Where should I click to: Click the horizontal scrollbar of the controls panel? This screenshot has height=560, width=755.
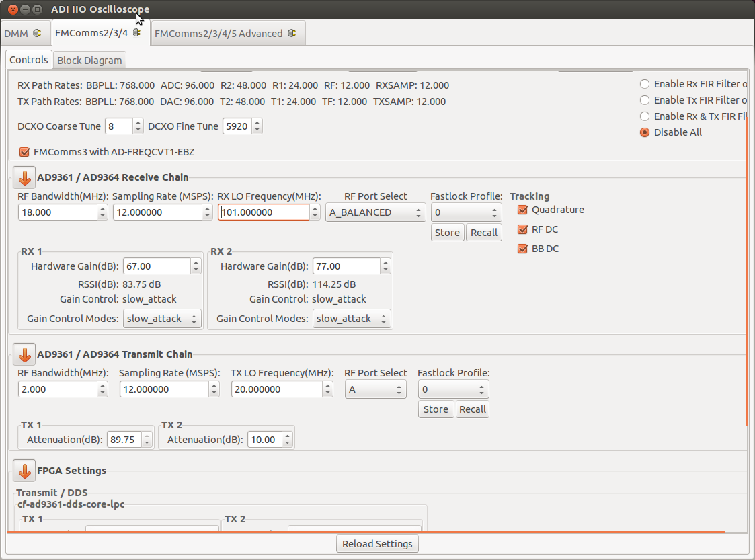click(366, 532)
